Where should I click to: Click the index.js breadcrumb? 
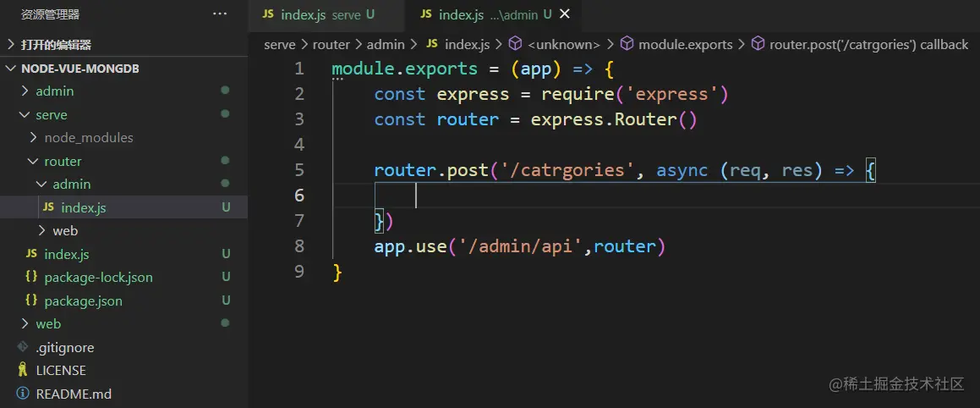[467, 44]
